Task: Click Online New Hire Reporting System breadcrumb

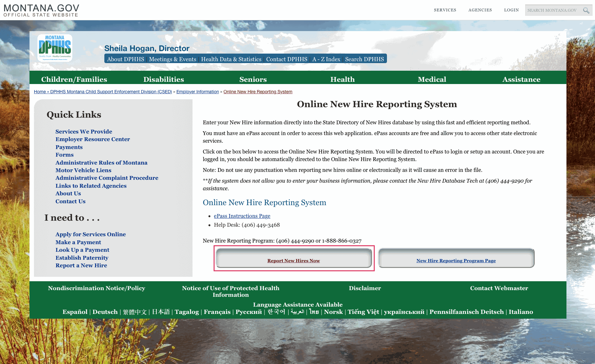Action: point(258,92)
